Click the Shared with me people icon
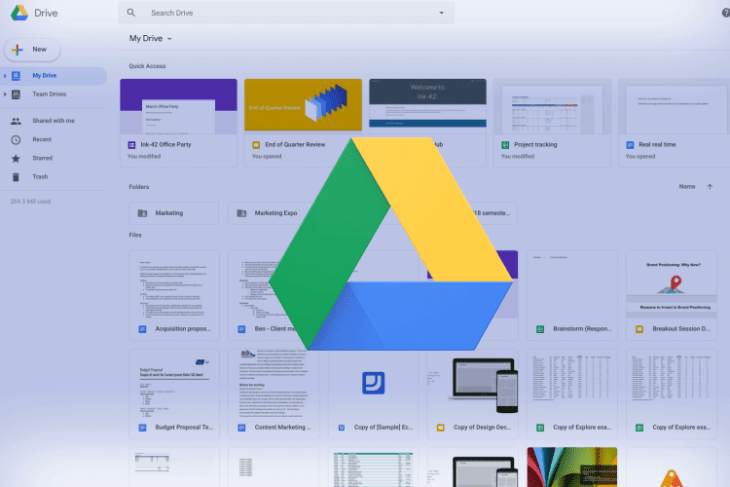 click(16, 121)
